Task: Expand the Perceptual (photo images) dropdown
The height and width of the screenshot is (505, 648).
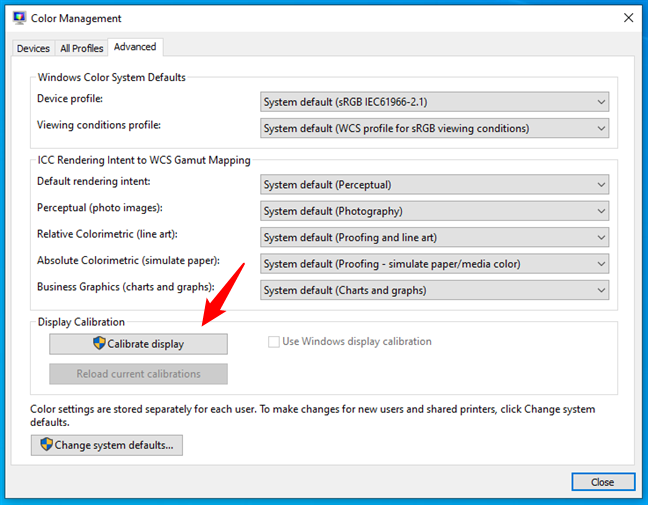Action: point(434,211)
